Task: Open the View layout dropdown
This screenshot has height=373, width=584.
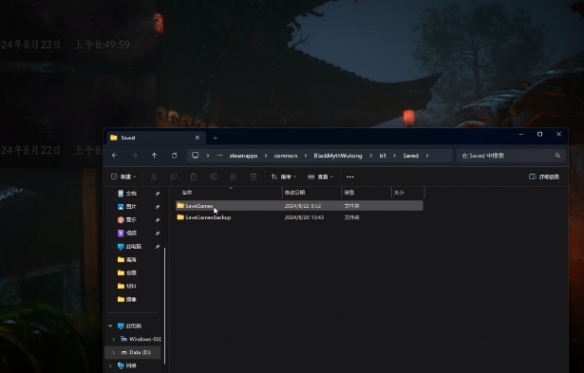Action: [320, 177]
